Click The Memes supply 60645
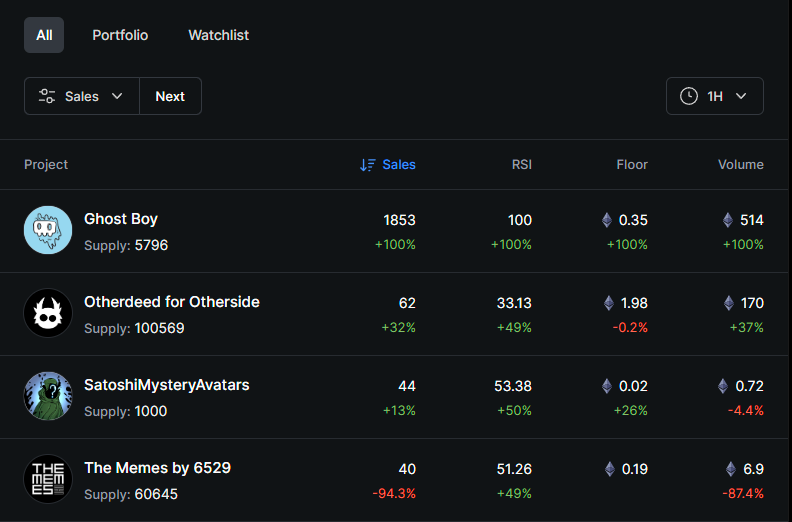 [156, 494]
